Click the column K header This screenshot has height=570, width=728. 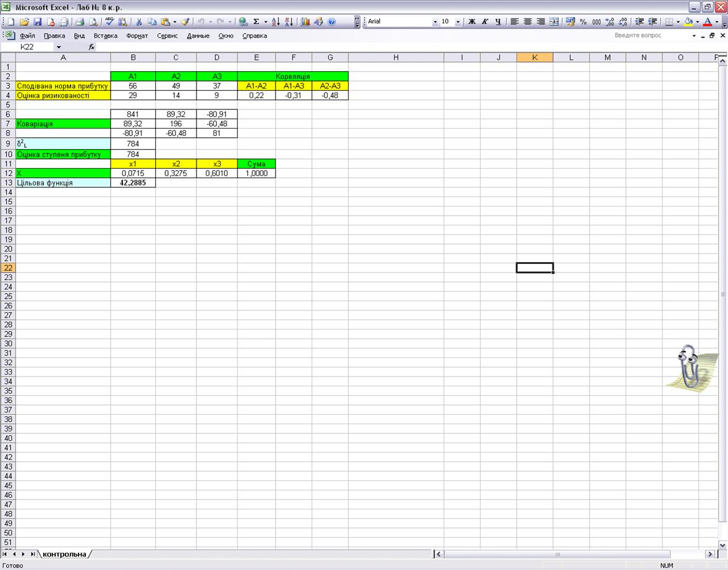pyautogui.click(x=535, y=57)
